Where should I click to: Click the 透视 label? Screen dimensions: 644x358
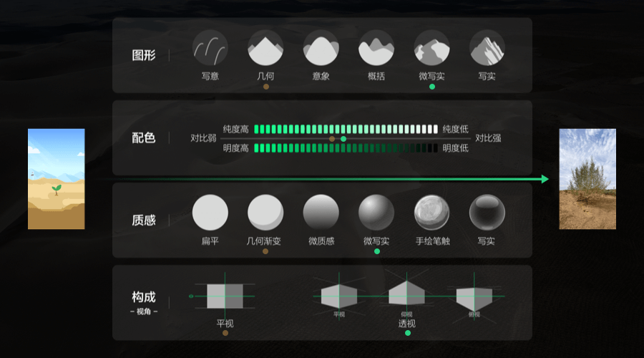tap(407, 324)
